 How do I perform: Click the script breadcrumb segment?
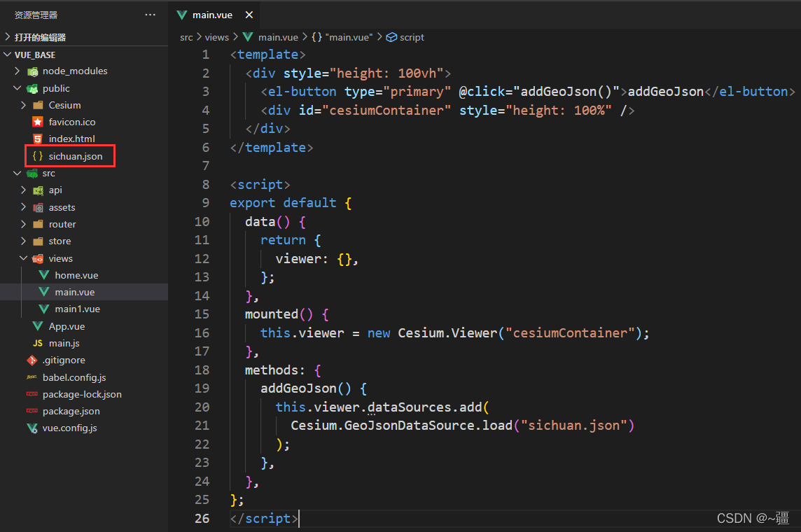pos(405,37)
